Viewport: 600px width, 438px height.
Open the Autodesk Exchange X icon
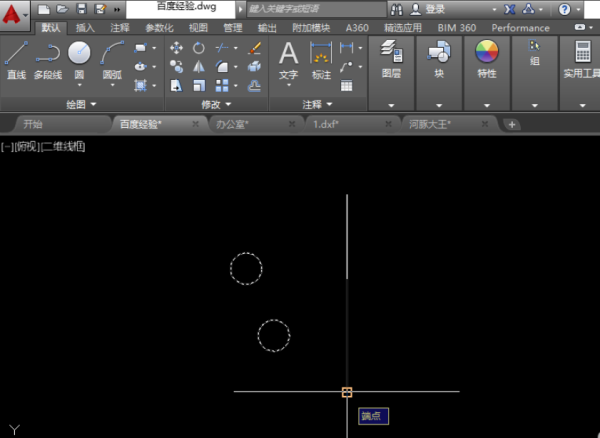[x=509, y=10]
